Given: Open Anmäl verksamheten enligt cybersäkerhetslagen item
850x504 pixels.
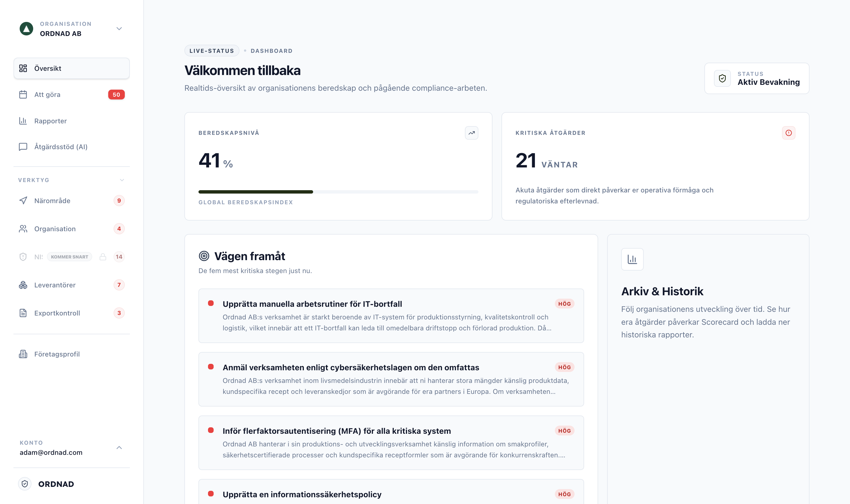Looking at the screenshot, I should pos(391,379).
